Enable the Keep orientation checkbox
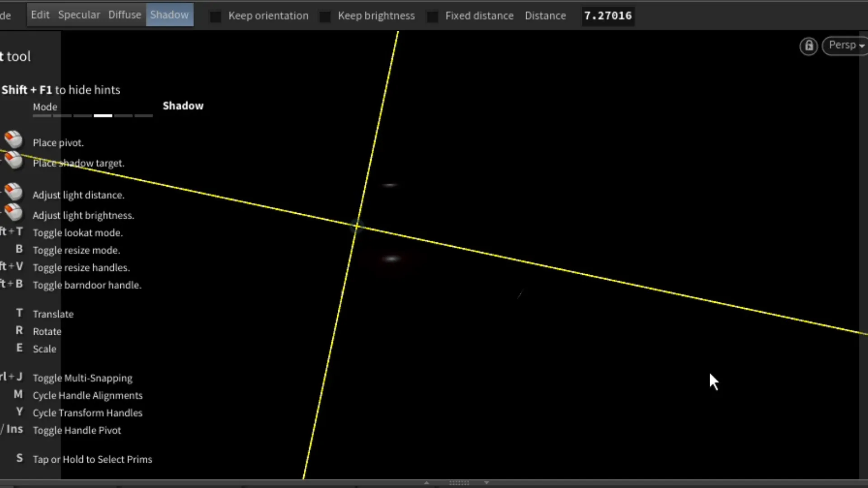 pyautogui.click(x=216, y=16)
